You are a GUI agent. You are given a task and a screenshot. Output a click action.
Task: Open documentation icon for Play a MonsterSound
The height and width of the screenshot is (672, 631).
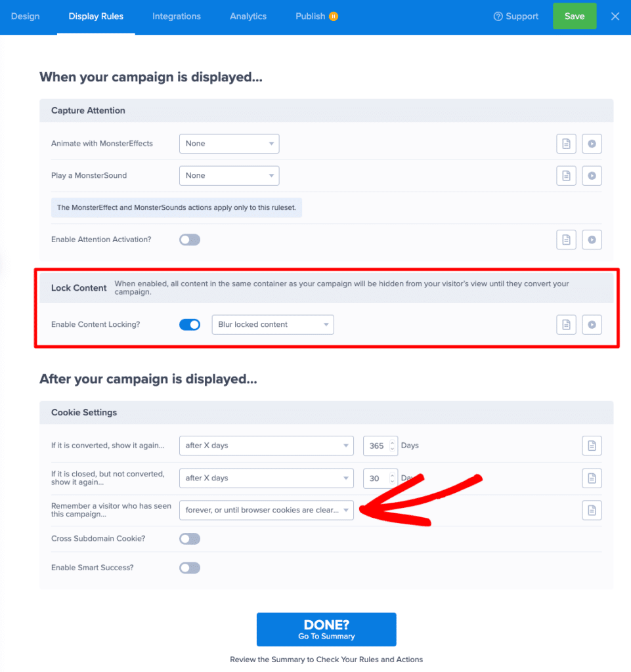coord(566,175)
